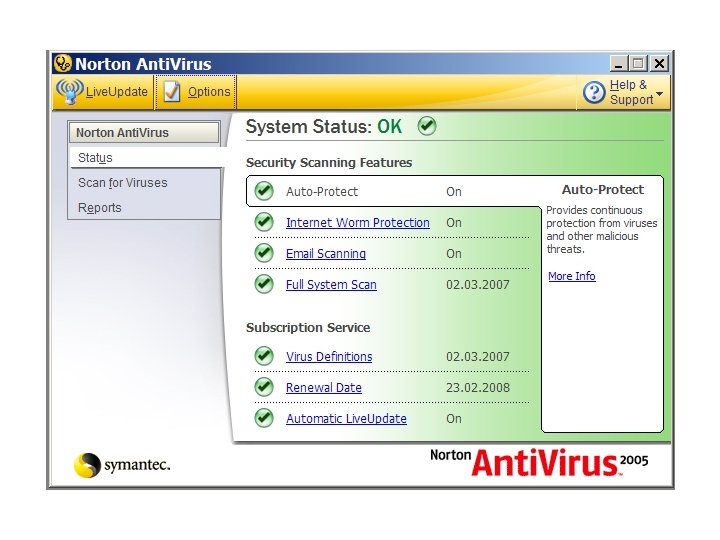Open the Renewal Date link
Screen dimensions: 720x540
click(324, 388)
